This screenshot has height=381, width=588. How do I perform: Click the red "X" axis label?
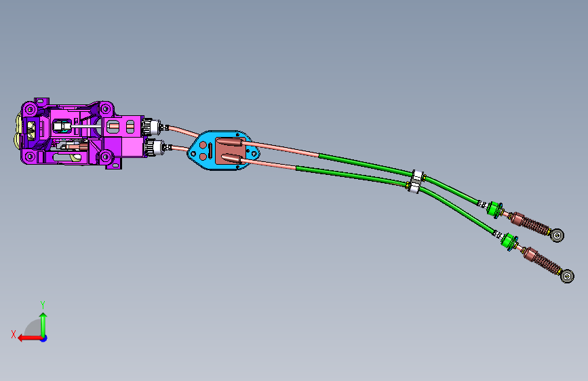(x=14, y=334)
